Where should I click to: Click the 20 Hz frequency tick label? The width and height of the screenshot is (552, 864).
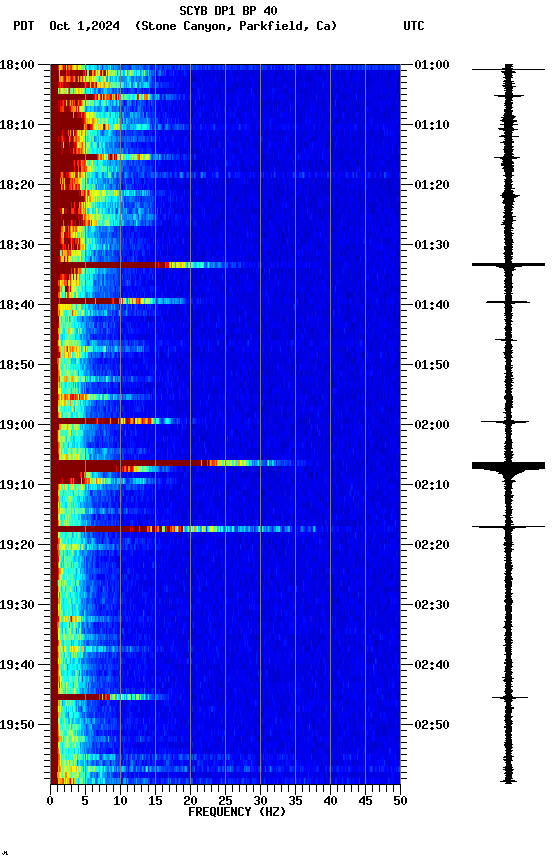point(191,801)
